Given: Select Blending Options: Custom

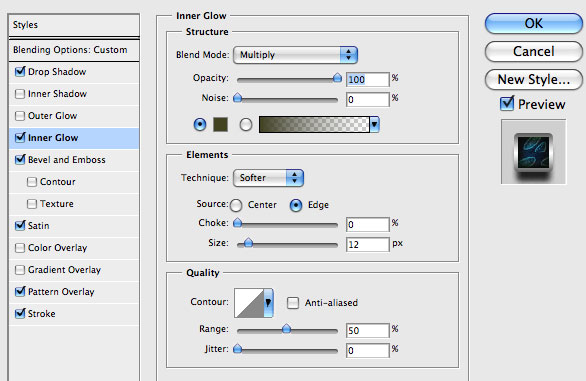Looking at the screenshot, I should (x=74, y=50).
